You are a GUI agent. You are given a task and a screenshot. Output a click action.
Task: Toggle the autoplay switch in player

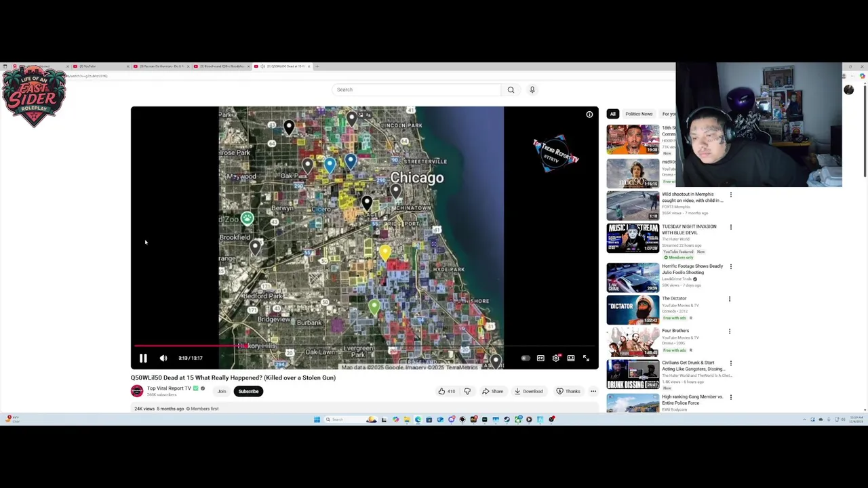(526, 358)
